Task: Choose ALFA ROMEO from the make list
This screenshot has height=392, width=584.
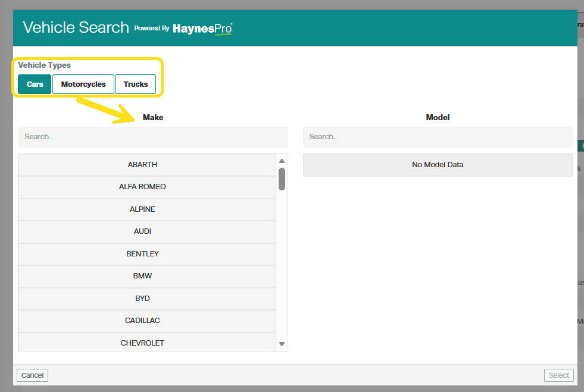Action: point(147,187)
